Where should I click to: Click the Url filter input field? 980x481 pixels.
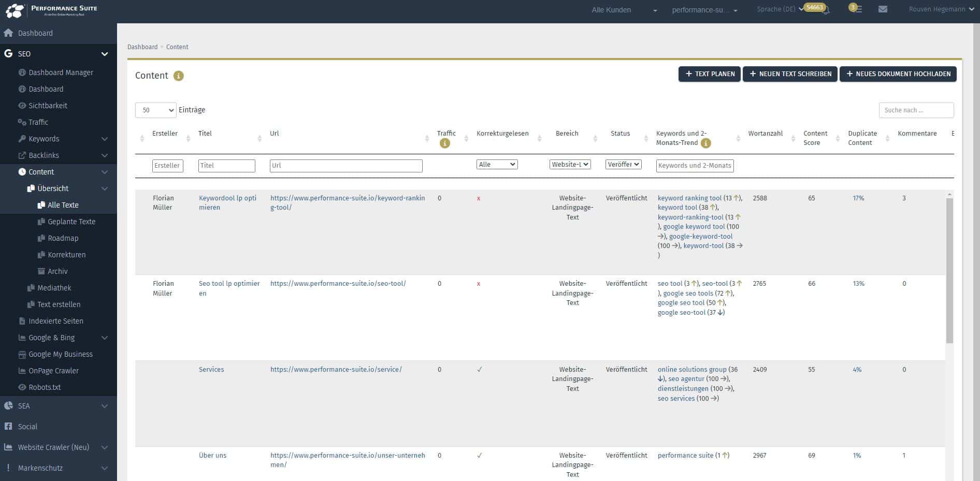(346, 166)
